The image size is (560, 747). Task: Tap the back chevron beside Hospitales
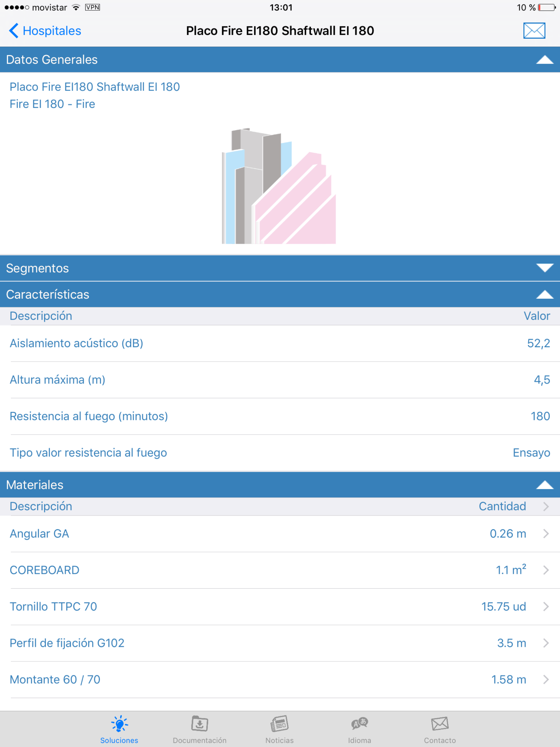(x=13, y=31)
